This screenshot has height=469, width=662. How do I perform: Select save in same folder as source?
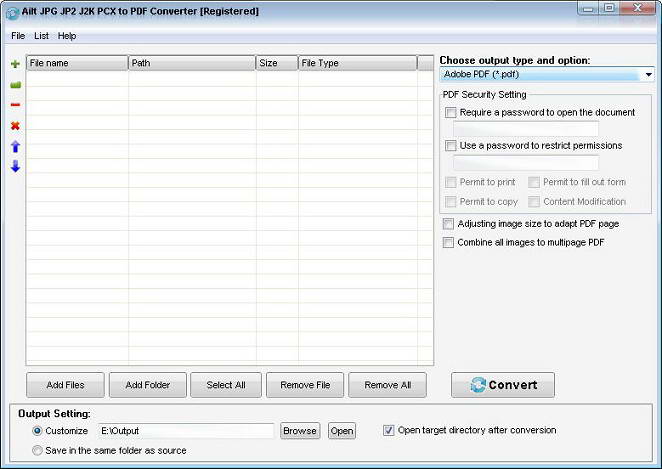coord(38,450)
